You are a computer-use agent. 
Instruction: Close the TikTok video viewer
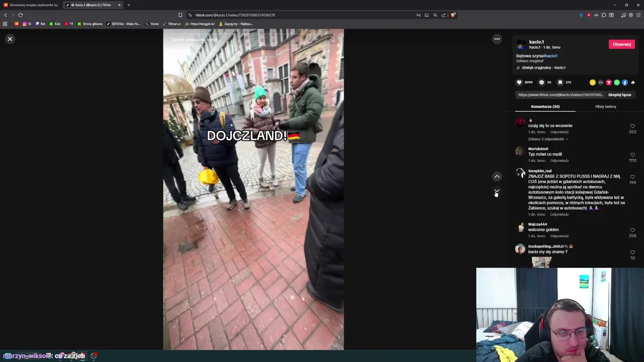[10, 39]
